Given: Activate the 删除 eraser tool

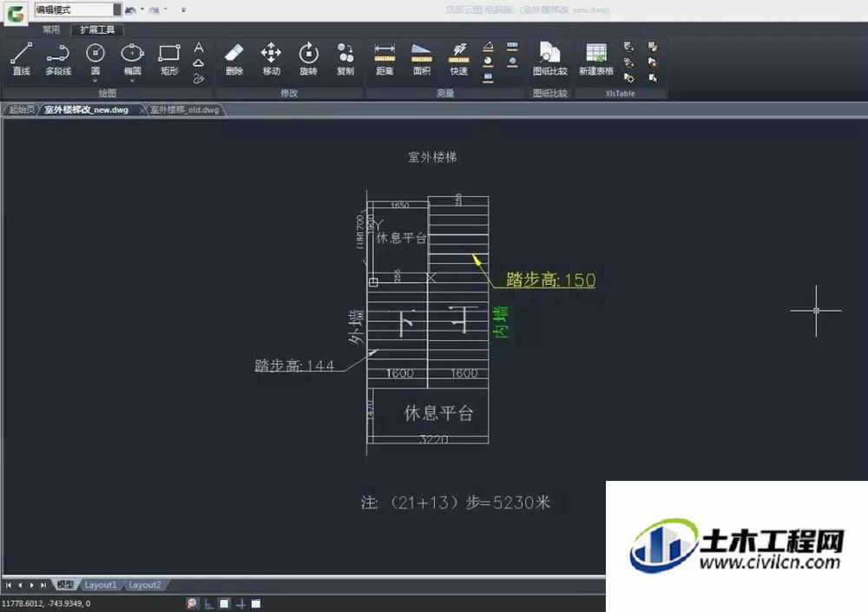Looking at the screenshot, I should coord(234,59).
